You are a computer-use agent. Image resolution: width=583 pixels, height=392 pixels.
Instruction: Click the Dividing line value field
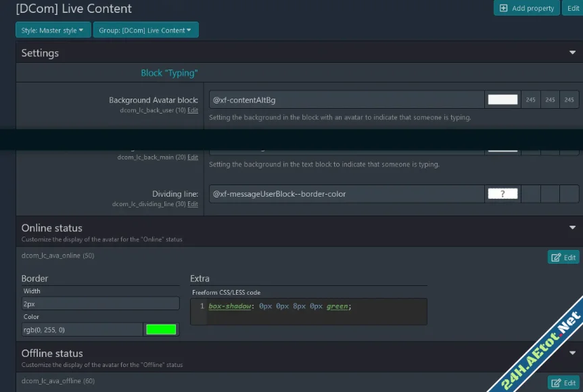(x=346, y=194)
